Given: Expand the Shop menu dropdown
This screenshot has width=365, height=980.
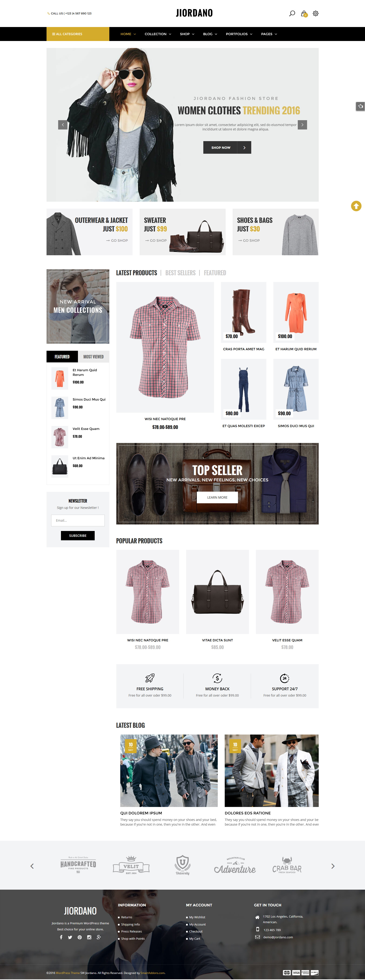Looking at the screenshot, I should pos(187,34).
